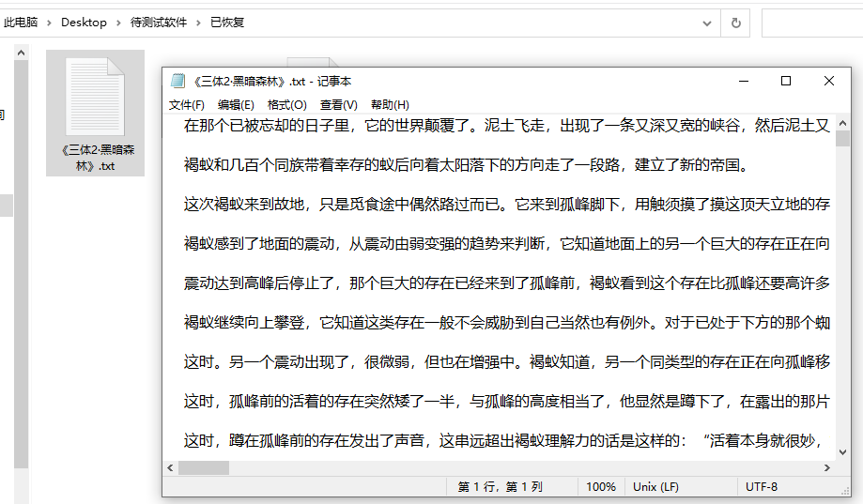Click Notepad horizontal scrollbar right arrow
This screenshot has width=863, height=504.
click(x=826, y=467)
